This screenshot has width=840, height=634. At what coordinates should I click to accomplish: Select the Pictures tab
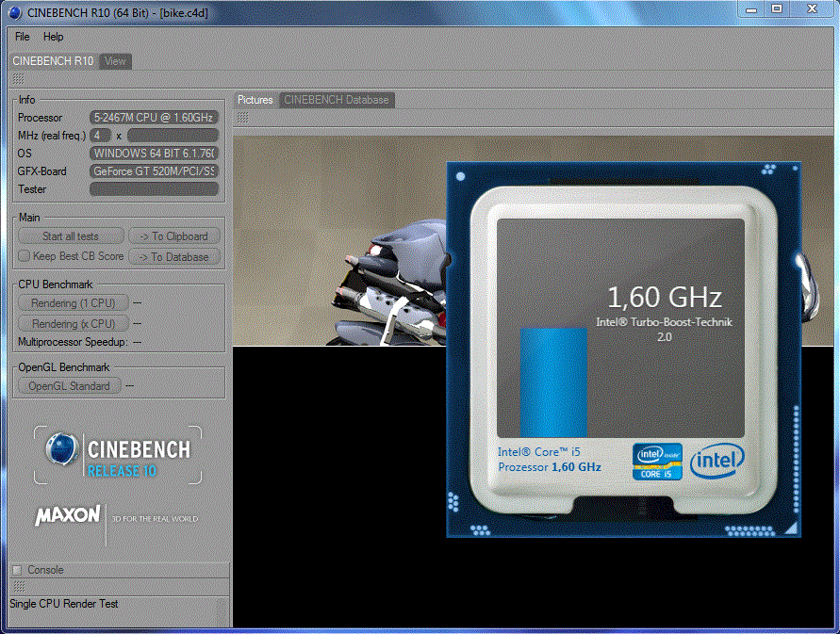255,100
